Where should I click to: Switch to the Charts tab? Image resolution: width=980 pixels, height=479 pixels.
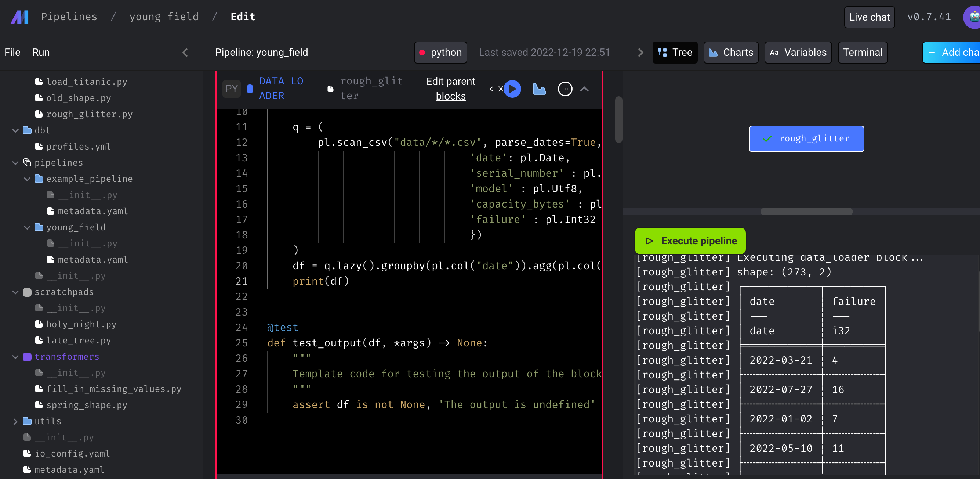click(731, 52)
